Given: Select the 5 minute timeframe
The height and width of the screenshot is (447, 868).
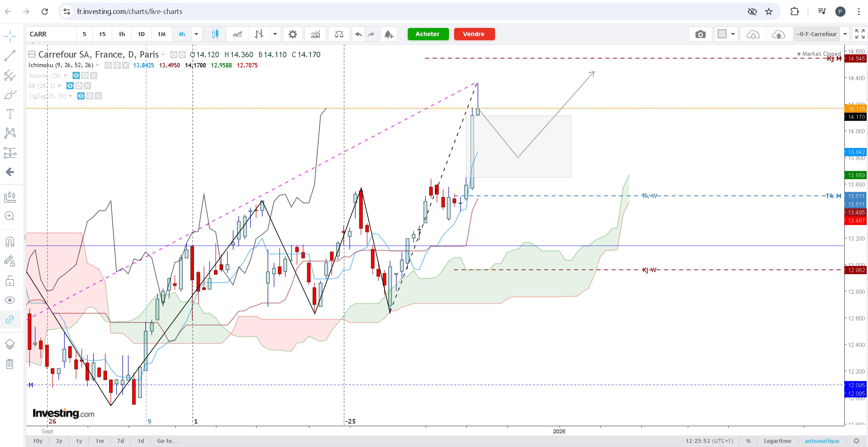Looking at the screenshot, I should click(85, 34).
